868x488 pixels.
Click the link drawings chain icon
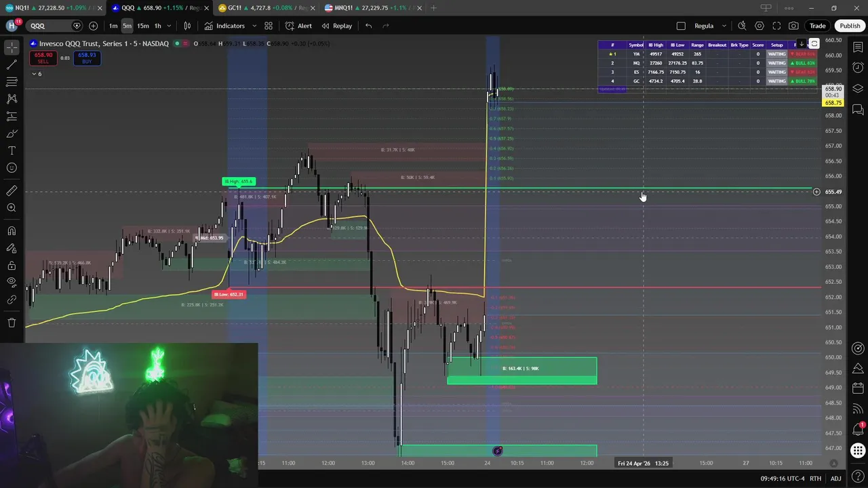(12, 300)
